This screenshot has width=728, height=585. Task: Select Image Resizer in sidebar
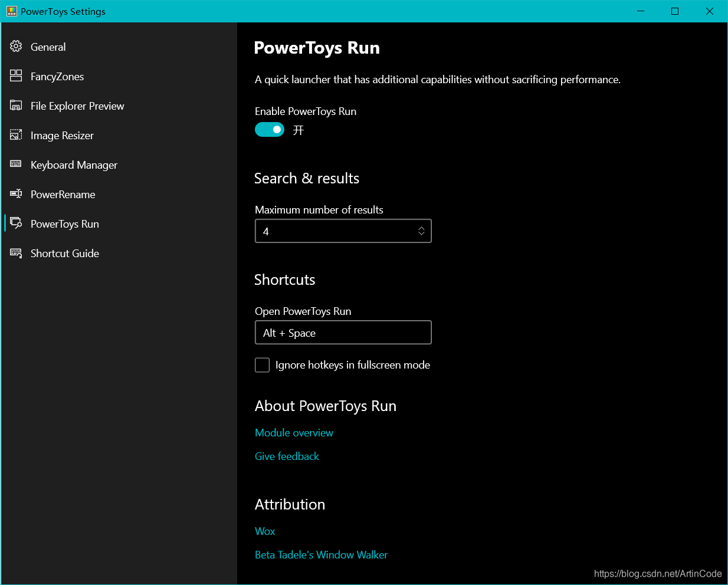pyautogui.click(x=119, y=135)
